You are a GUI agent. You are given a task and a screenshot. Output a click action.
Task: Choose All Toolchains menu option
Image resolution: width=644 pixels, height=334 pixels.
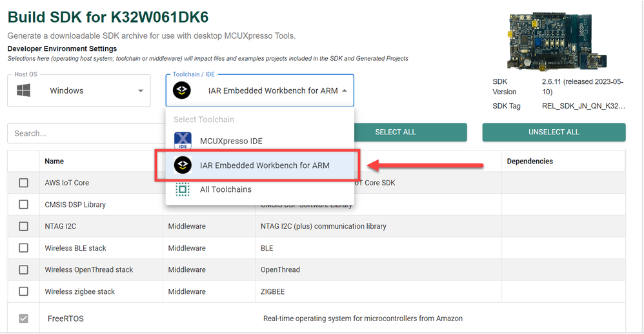click(226, 189)
